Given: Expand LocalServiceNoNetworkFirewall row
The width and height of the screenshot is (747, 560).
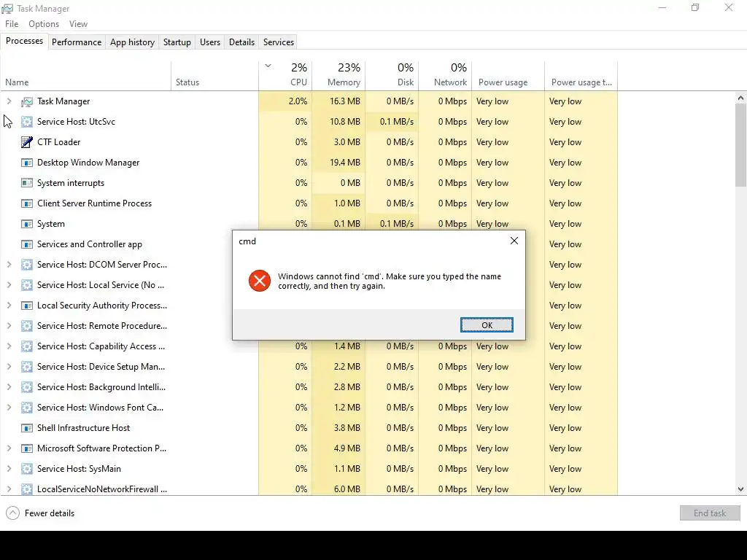Looking at the screenshot, I should [x=9, y=489].
